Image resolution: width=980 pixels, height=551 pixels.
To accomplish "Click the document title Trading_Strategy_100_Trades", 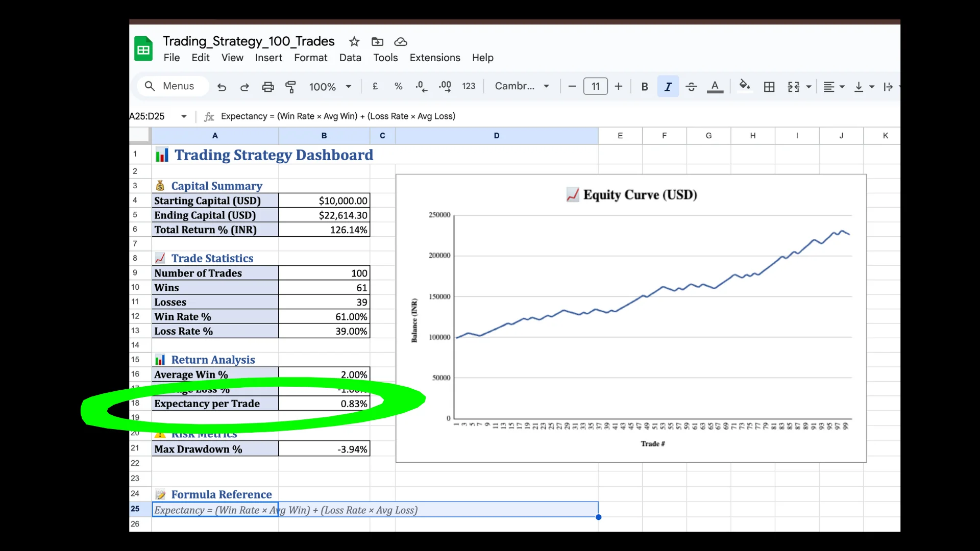I will coord(249,41).
